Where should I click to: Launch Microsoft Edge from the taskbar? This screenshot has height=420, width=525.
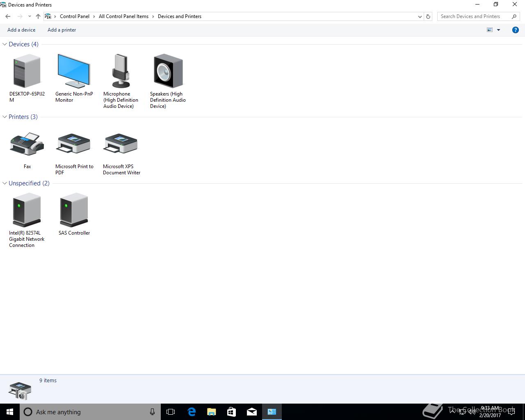192,412
